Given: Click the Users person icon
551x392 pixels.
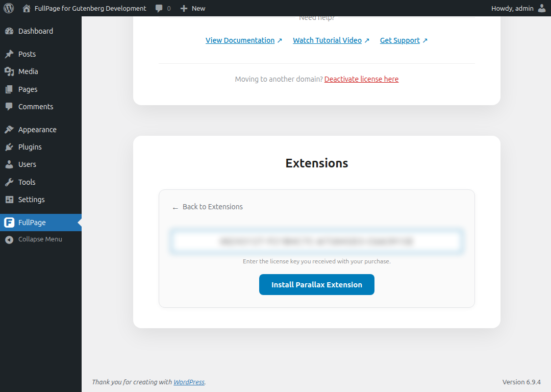Looking at the screenshot, I should [9, 164].
